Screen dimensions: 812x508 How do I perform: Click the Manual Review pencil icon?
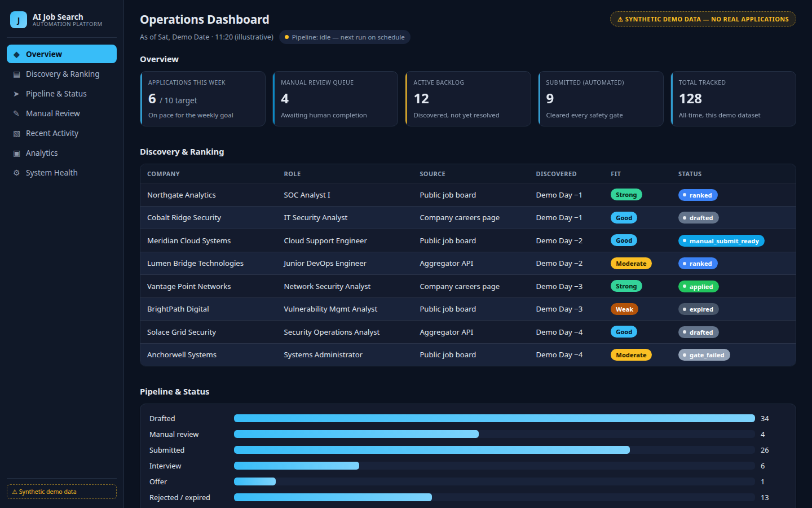pyautogui.click(x=16, y=114)
